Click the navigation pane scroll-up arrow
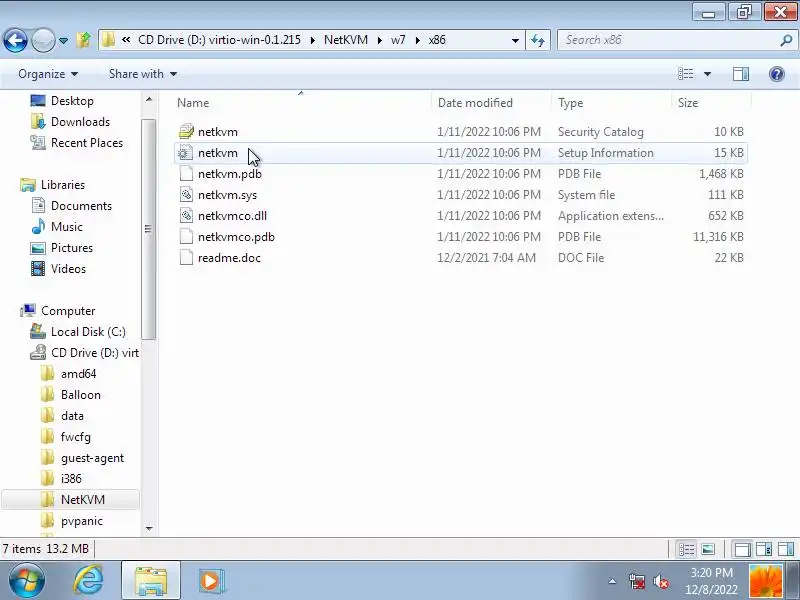Image resolution: width=800 pixels, height=600 pixels. [x=149, y=99]
